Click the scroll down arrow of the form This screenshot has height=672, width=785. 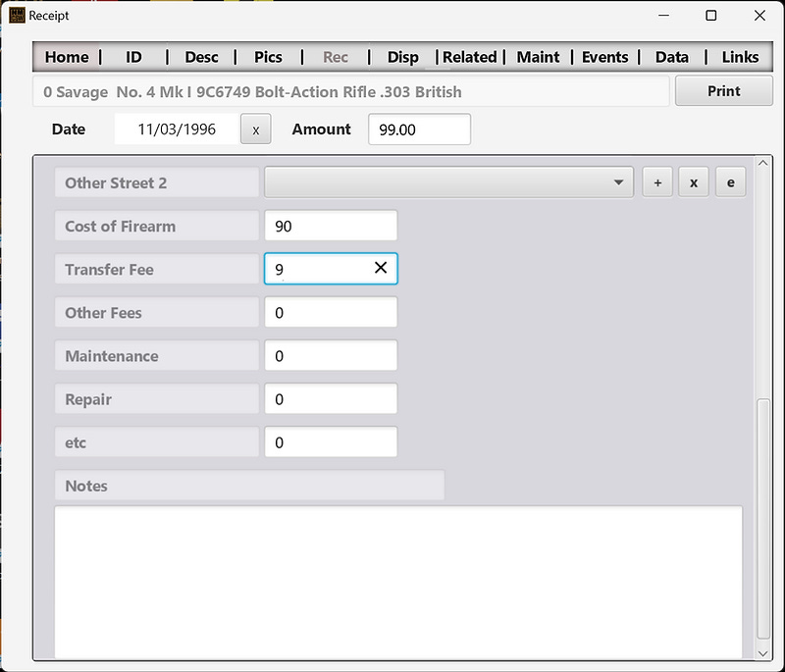click(763, 653)
